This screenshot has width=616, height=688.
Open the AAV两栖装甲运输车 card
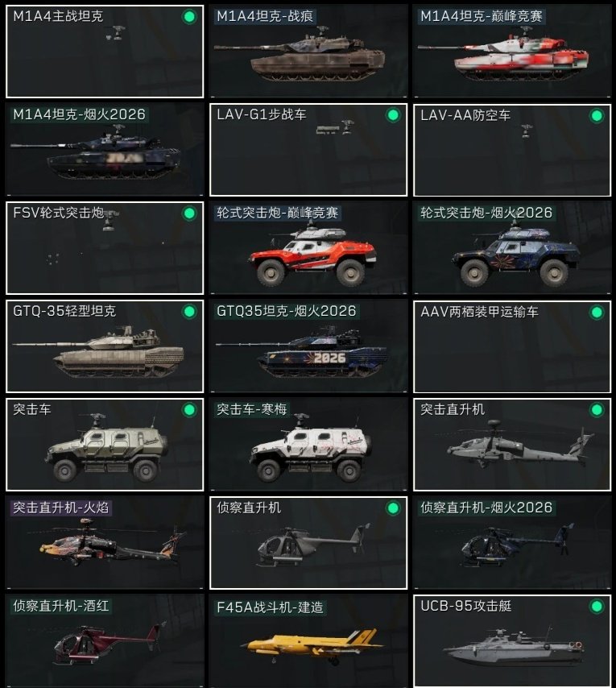click(512, 346)
